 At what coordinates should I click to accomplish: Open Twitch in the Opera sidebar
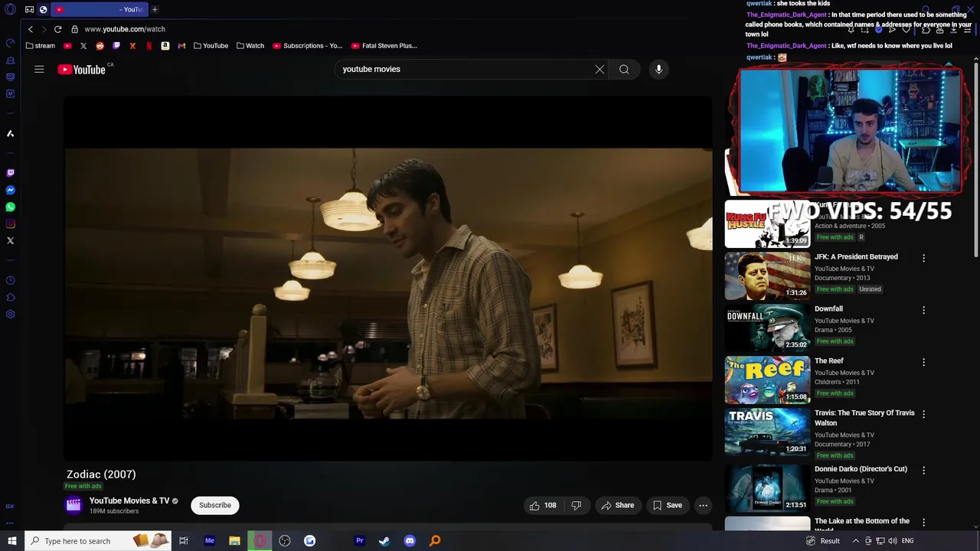coord(10,173)
